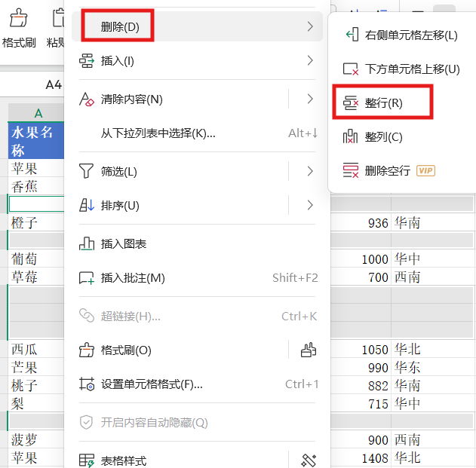Click the 格式刷 format painter toolbar icon

point(18,18)
